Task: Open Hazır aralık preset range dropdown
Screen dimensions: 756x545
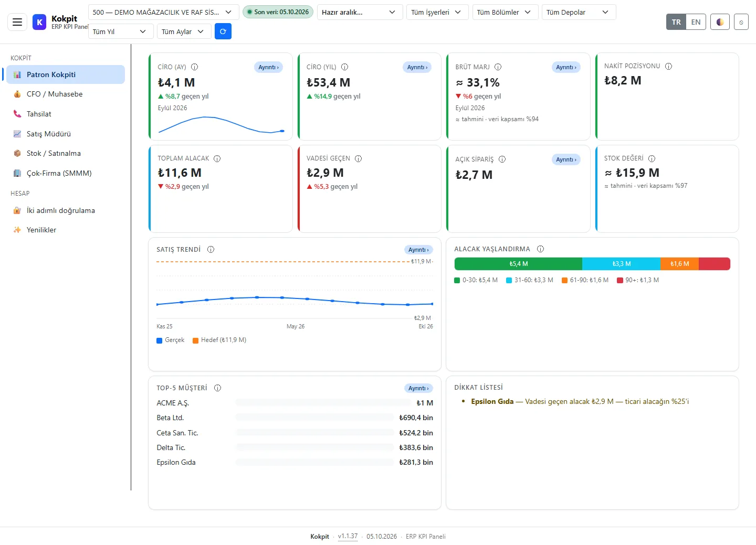Action: [360, 12]
